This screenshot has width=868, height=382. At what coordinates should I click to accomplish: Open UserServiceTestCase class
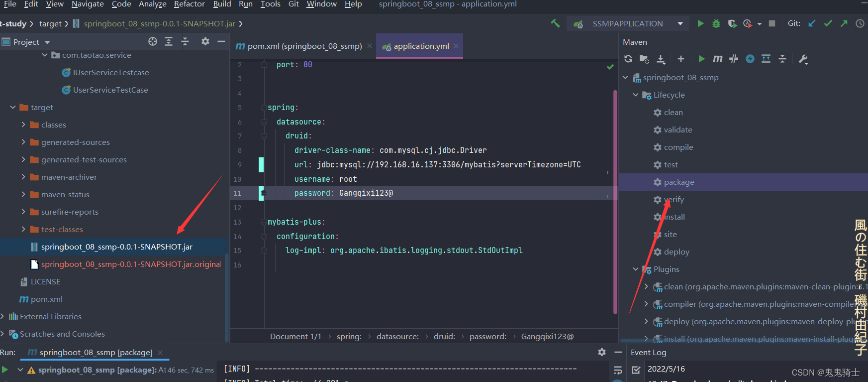(x=110, y=90)
